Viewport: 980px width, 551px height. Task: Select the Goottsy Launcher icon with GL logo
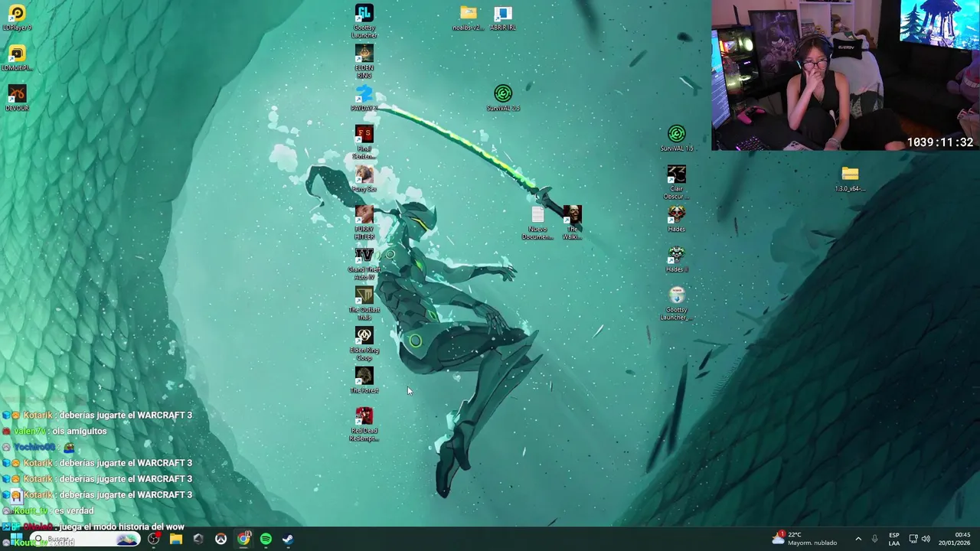click(364, 21)
